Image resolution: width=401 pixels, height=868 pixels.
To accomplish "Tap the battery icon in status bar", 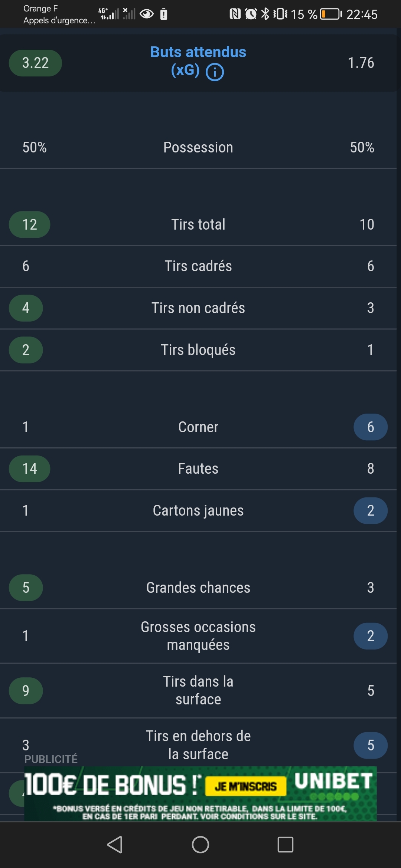I will point(331,14).
